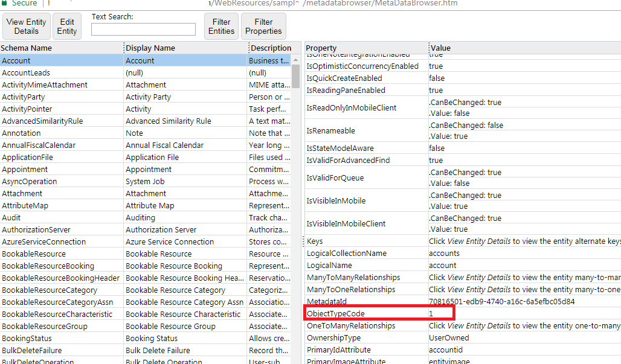Click the Edit Entity button
The image size is (621, 364).
[x=66, y=26]
